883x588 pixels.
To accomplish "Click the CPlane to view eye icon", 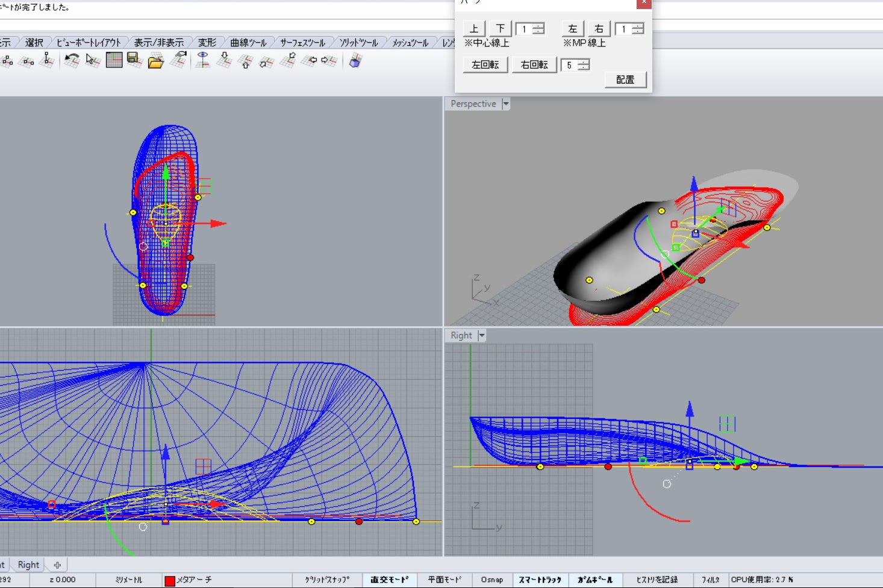I will click(203, 60).
